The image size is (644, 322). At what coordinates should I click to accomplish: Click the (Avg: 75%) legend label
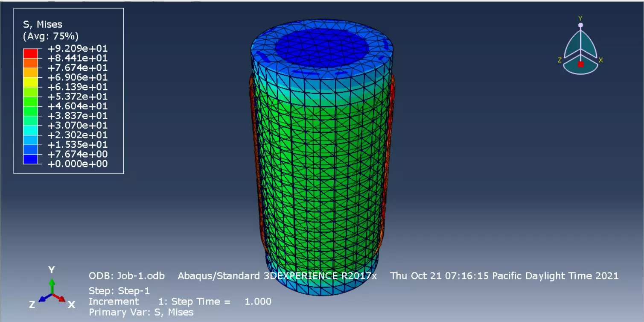tap(50, 36)
